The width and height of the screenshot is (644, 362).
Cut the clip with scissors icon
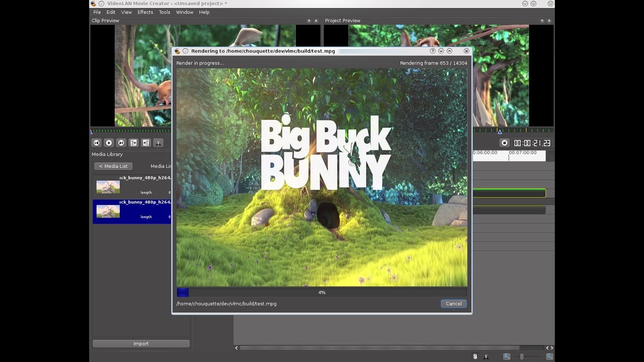point(158,143)
